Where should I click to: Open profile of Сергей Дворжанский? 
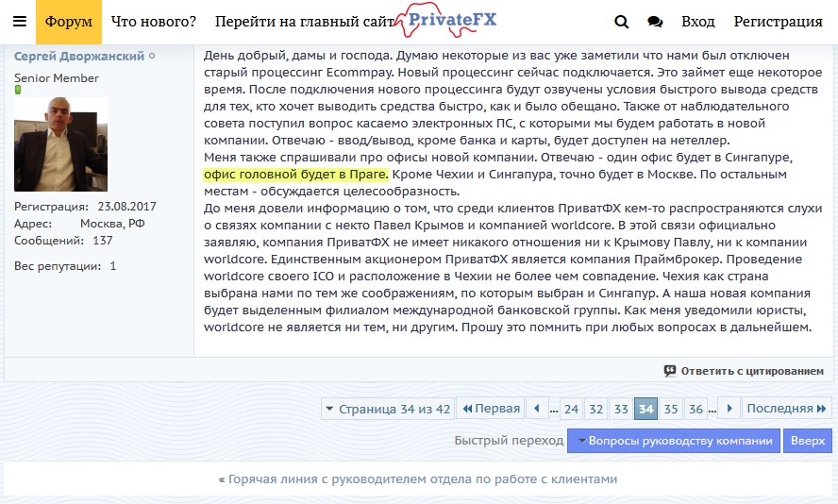coord(79,56)
